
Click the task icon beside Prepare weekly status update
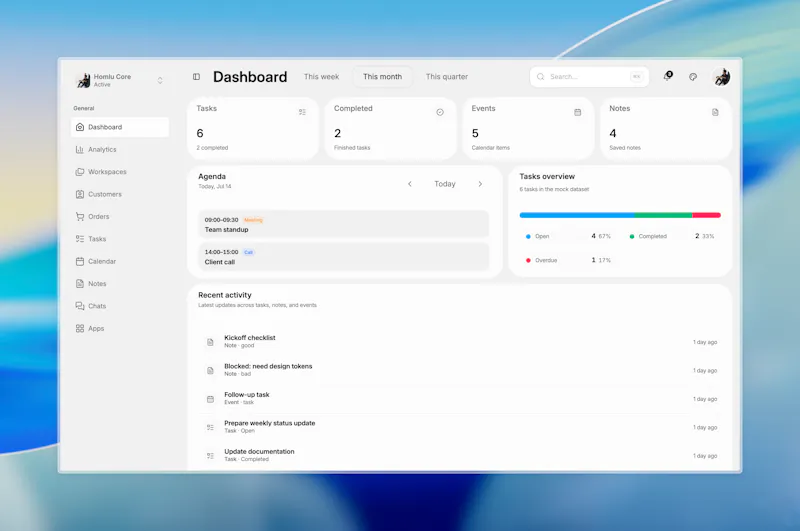210,427
